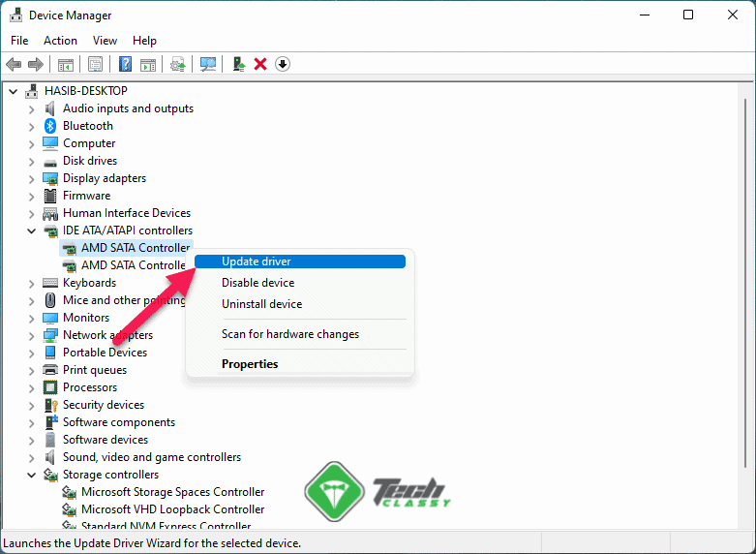Open the Action menu
Image resolution: width=756 pixels, height=554 pixels.
pos(60,41)
